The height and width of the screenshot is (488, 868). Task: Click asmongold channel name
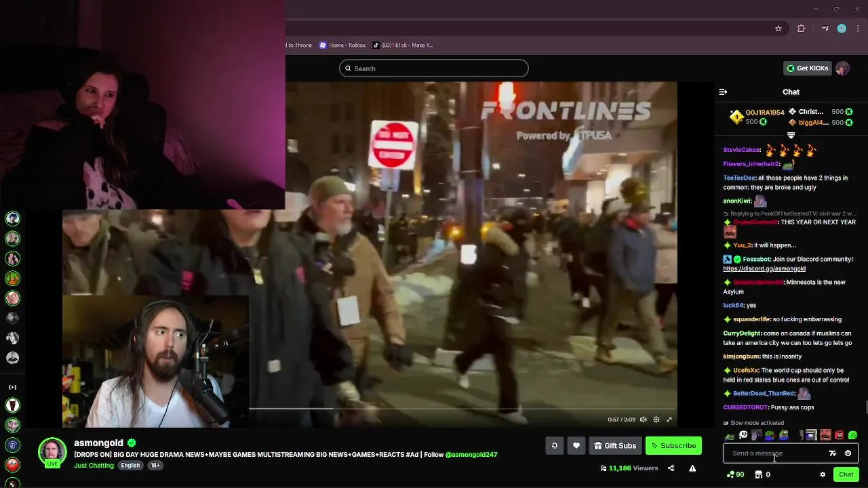pos(99,443)
